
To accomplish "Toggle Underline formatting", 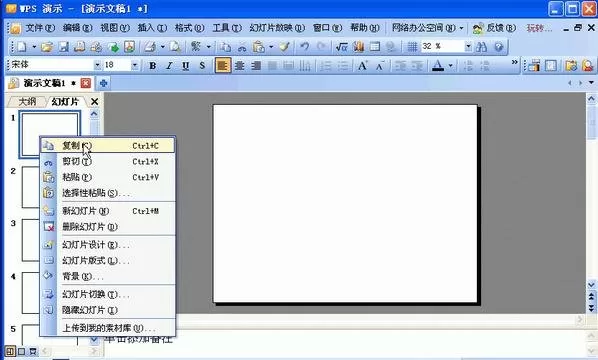I will click(185, 66).
